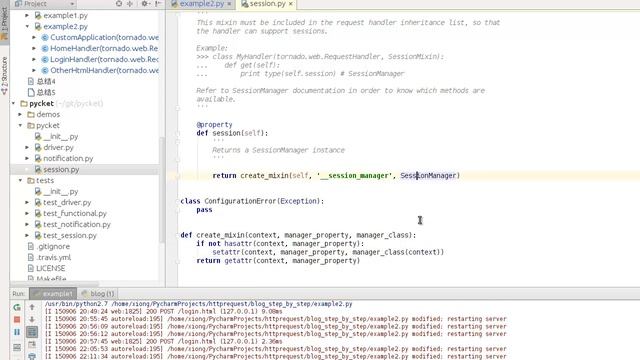This screenshot has width=640, height=360.
Task: Expand the HomeHandler class node arrow
Action: click(34, 49)
